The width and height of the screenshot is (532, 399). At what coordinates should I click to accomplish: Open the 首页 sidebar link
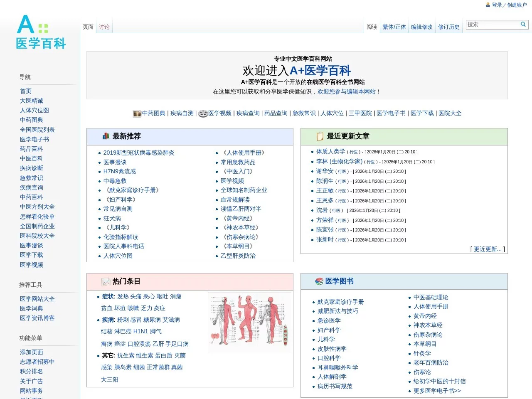click(x=26, y=91)
